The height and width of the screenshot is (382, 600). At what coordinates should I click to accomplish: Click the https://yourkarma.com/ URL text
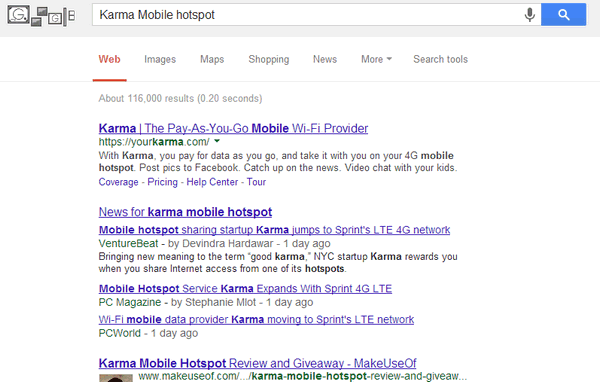pyautogui.click(x=154, y=142)
